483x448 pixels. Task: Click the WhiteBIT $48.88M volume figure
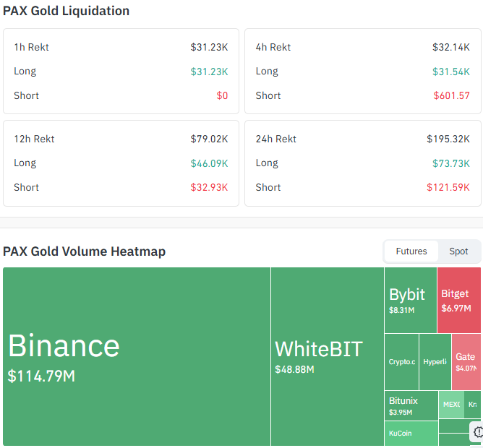coord(294,369)
